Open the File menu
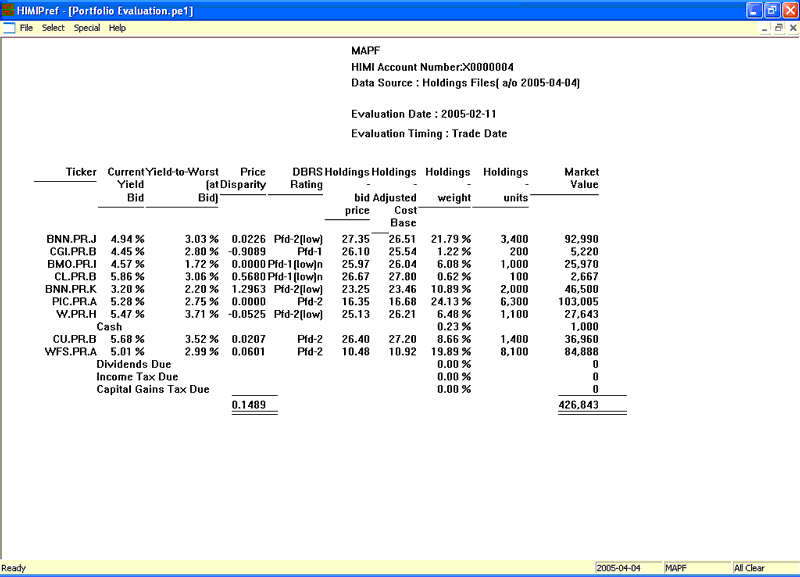The width and height of the screenshot is (800, 577). click(26, 28)
